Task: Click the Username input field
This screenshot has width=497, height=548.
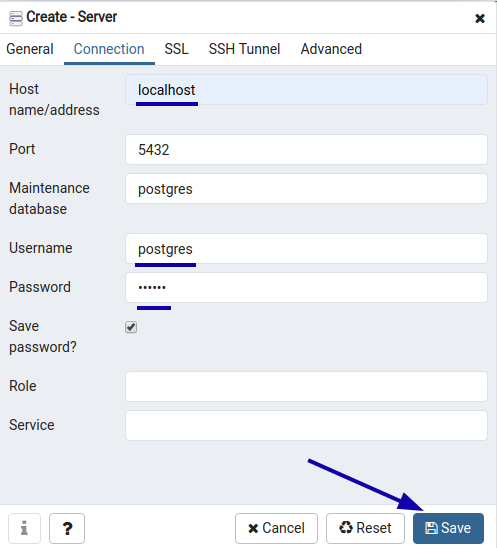Action: pyautogui.click(x=307, y=249)
